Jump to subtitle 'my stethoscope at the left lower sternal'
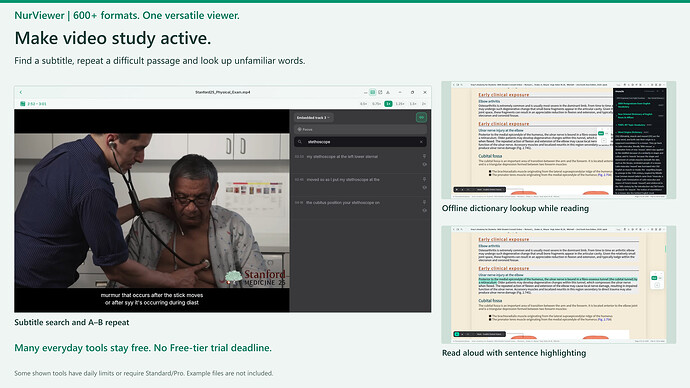 (342, 157)
